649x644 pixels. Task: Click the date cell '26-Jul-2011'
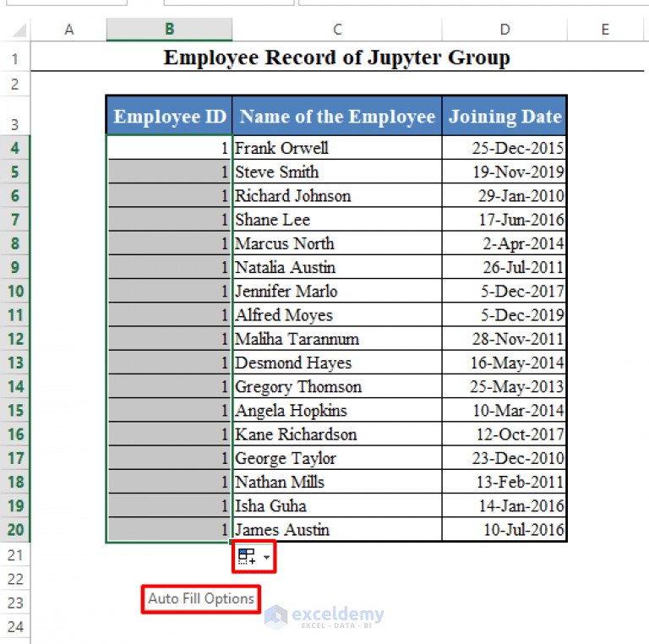(x=504, y=267)
